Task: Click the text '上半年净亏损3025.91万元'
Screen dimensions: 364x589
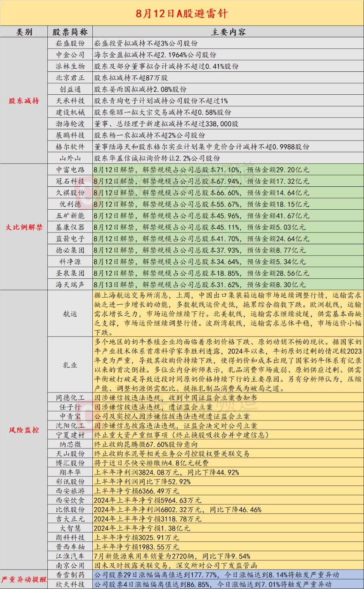Action: [137, 537]
